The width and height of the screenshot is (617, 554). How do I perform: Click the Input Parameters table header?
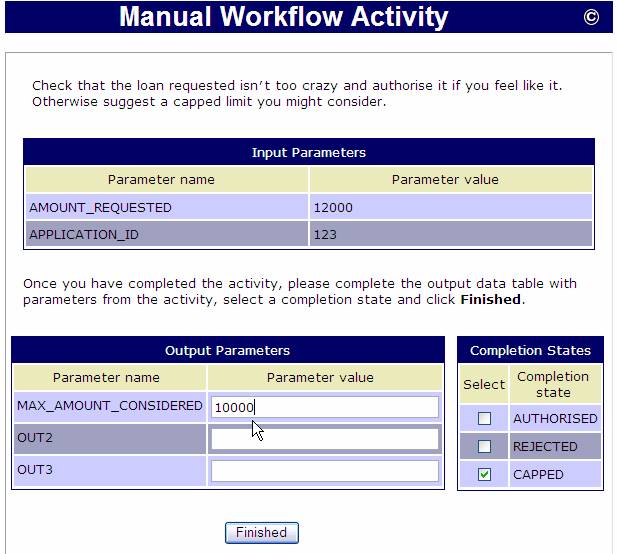(308, 153)
